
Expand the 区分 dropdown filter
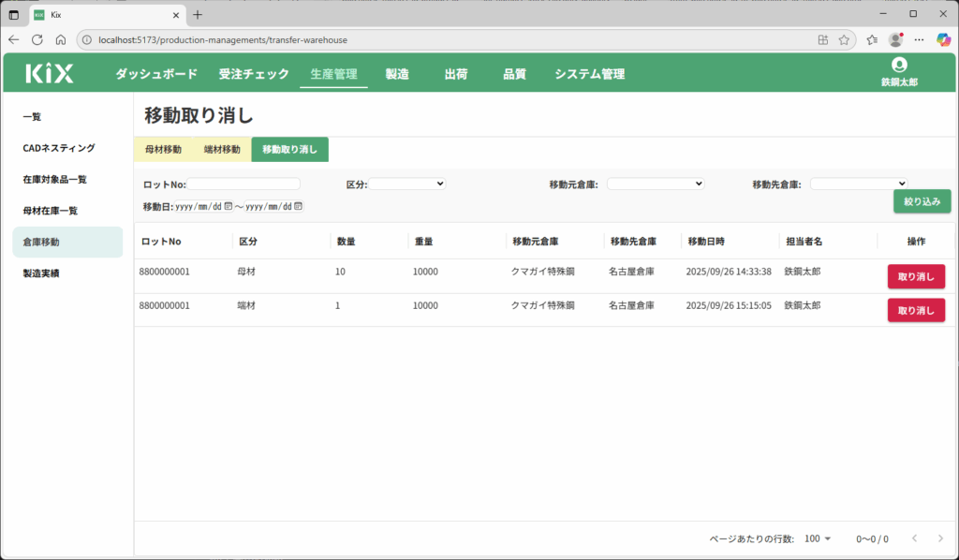click(x=407, y=184)
